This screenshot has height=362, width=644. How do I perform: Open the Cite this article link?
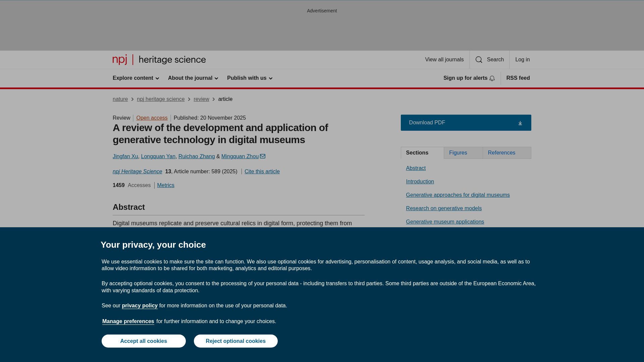(x=262, y=172)
